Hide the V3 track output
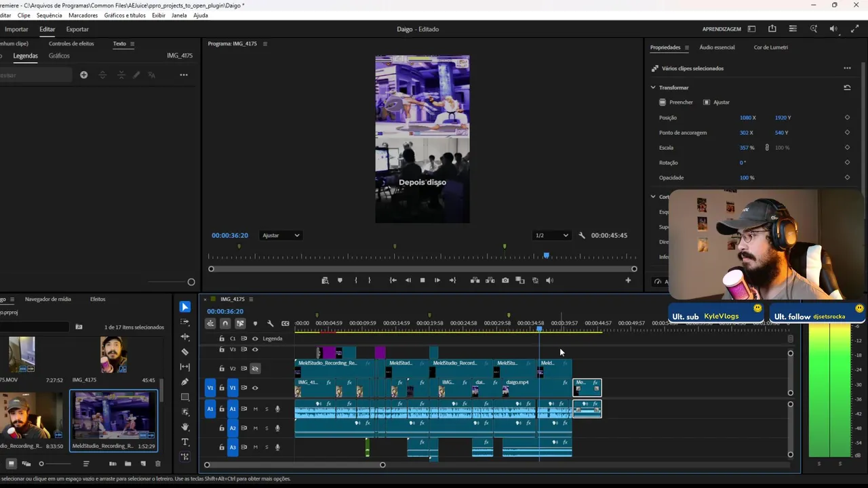 (x=255, y=349)
